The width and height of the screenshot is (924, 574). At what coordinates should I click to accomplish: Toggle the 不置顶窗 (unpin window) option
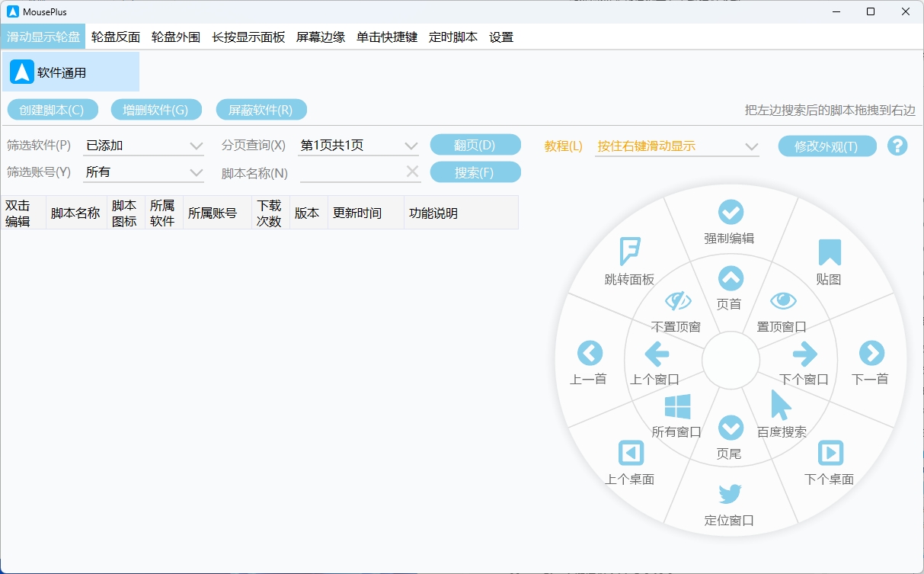pyautogui.click(x=677, y=300)
